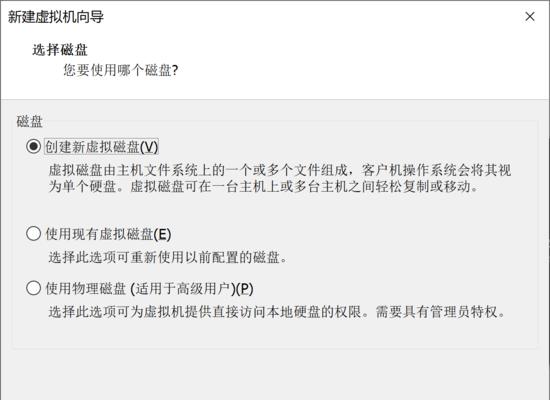Screen dimensions: 550x400
Task: Click the 使用物理磁盘 (适用于高级用户)(P) label
Action: [149, 289]
